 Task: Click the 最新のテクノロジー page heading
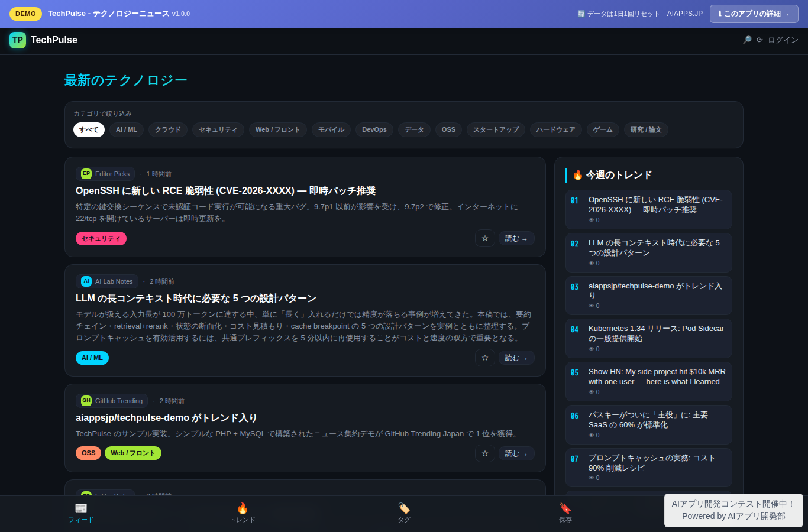point(126,80)
